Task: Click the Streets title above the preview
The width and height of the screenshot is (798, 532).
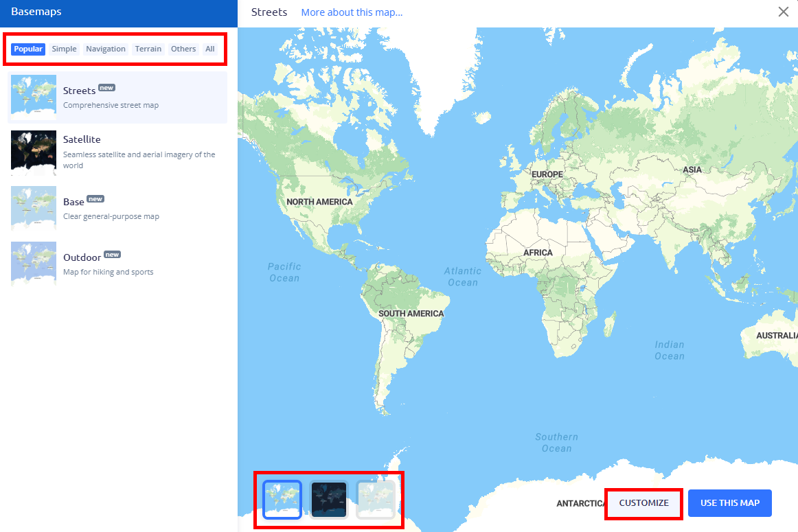Action: 269,12
